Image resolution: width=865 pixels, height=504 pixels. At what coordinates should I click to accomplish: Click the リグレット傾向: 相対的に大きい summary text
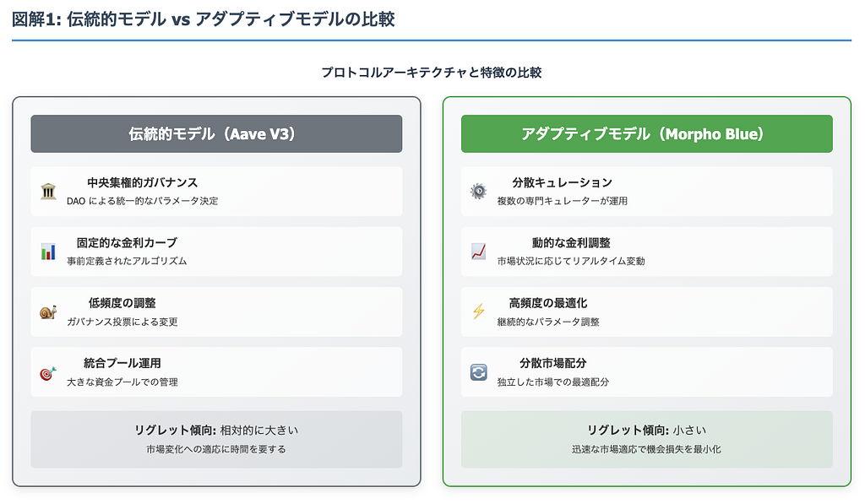pyautogui.click(x=216, y=430)
